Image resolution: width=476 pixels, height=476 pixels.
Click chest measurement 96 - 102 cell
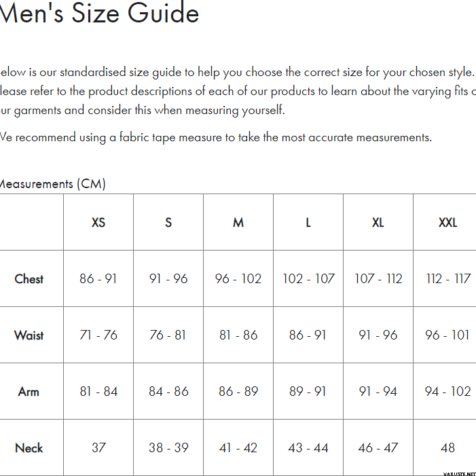(x=238, y=279)
